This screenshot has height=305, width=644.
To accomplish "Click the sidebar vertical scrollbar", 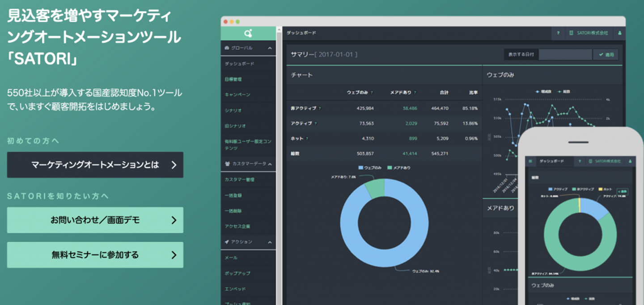I will (279, 166).
